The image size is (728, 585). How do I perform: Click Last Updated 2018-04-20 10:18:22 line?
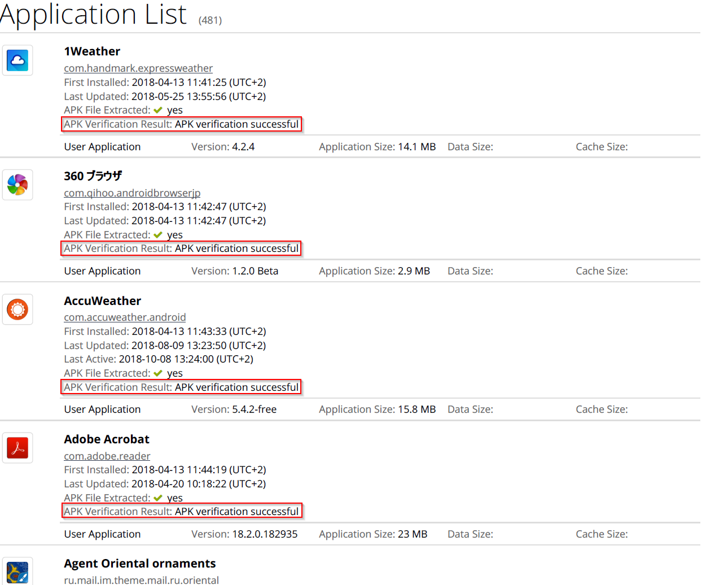pos(165,484)
